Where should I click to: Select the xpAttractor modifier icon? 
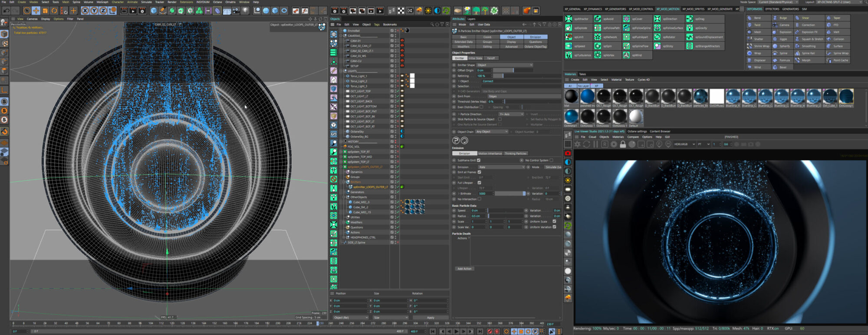[x=569, y=19]
